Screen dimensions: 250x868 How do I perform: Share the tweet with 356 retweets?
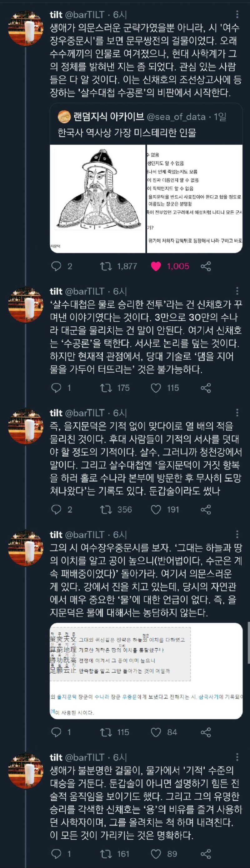206,509
